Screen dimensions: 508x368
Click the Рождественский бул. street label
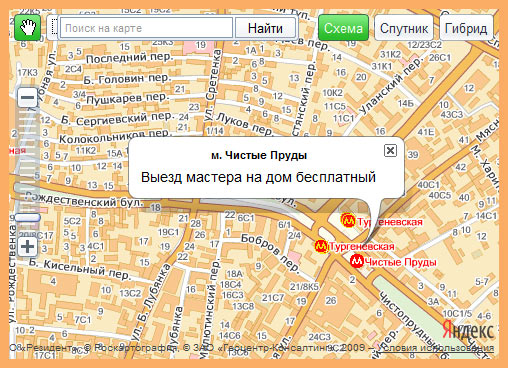point(85,201)
